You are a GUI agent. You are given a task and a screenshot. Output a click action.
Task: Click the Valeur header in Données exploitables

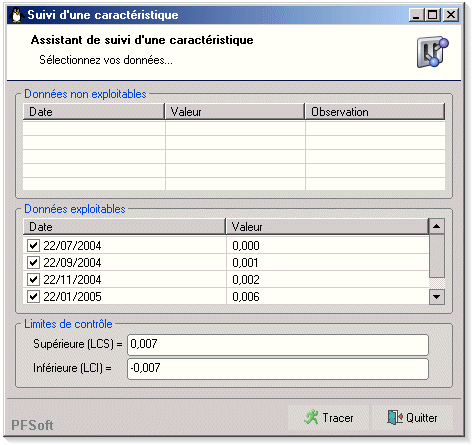[327, 227]
